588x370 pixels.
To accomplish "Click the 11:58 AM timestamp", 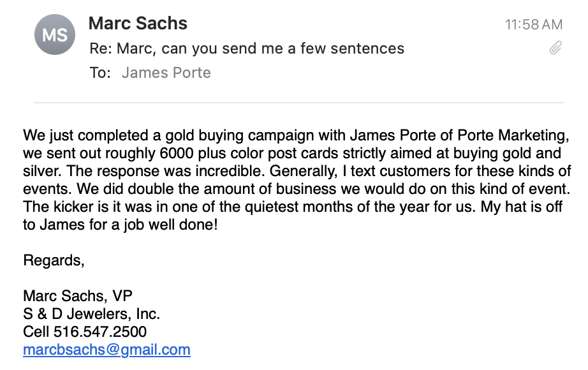I will click(x=534, y=25).
